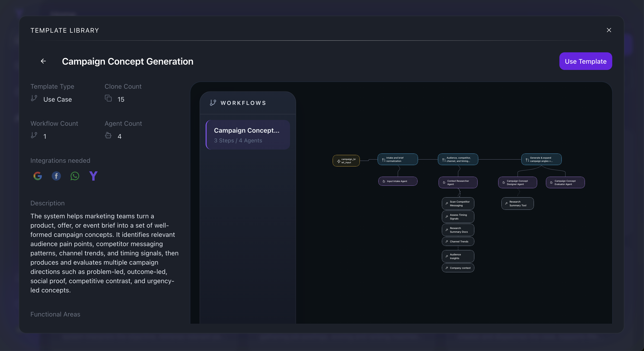
Task: Click the step icon on Generate & expand node
Action: point(527,160)
